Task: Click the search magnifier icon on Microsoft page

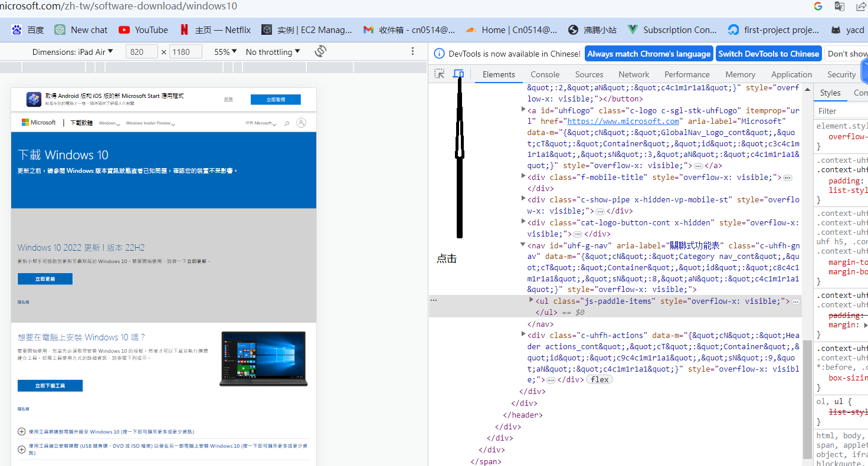Action: tap(287, 123)
